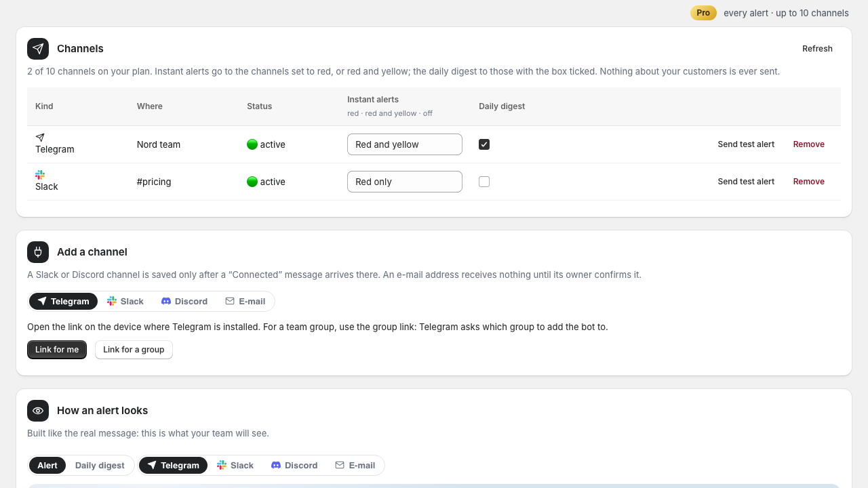Click the Slack logo in the #pricing row

click(40, 175)
